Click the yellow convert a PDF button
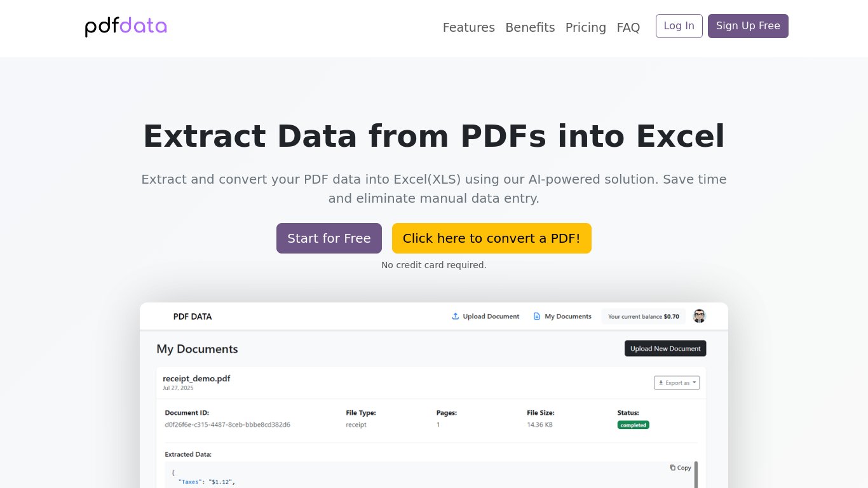Screen dimensions: 868x488 click(x=491, y=238)
